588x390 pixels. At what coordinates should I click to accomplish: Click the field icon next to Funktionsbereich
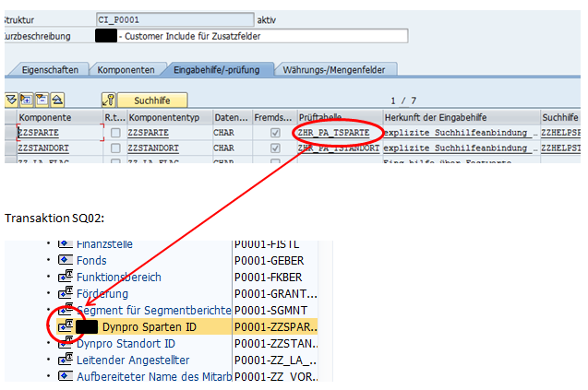click(x=65, y=277)
